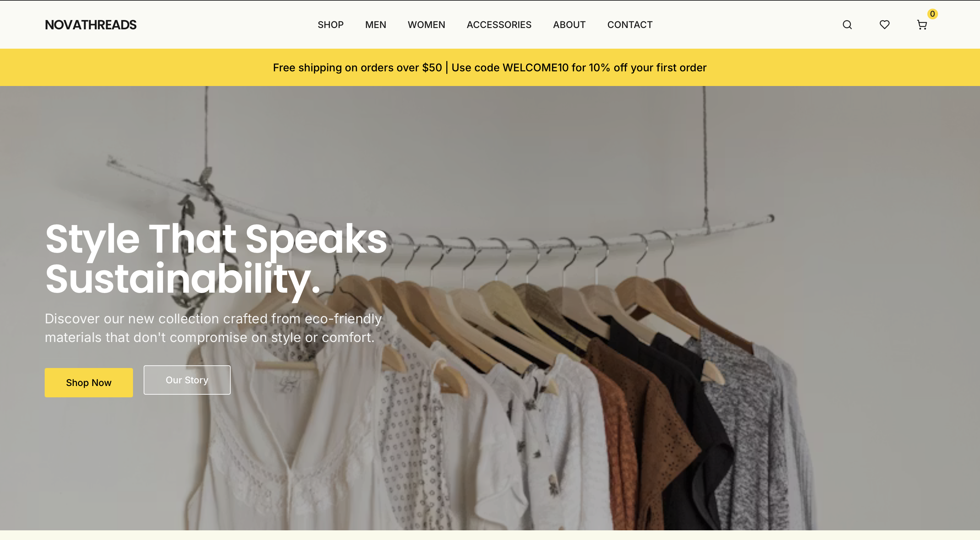
Task: Click the yellow Shop Now button
Action: coord(89,382)
